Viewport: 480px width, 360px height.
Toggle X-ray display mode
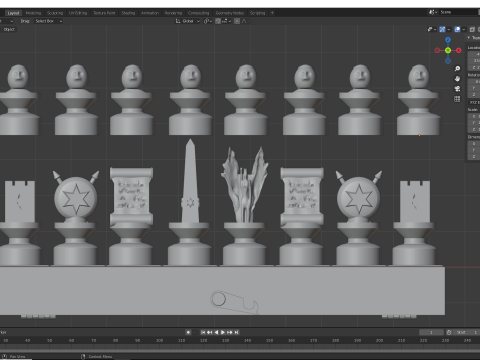pos(472,29)
